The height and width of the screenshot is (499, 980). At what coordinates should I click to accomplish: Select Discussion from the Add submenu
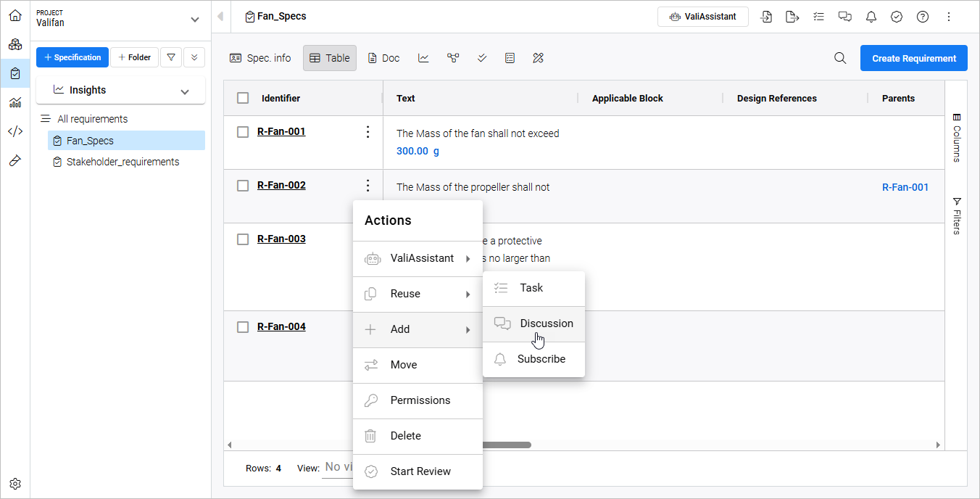point(546,323)
